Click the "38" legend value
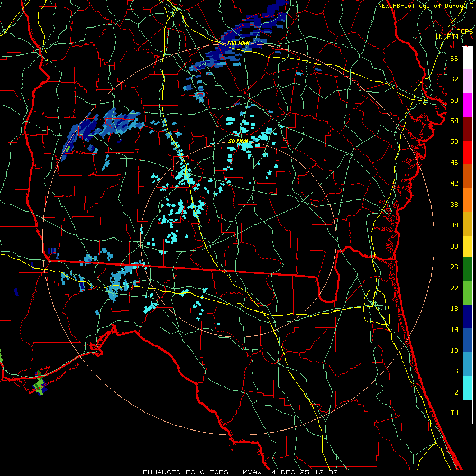This screenshot has height=476, width=476. (454, 204)
